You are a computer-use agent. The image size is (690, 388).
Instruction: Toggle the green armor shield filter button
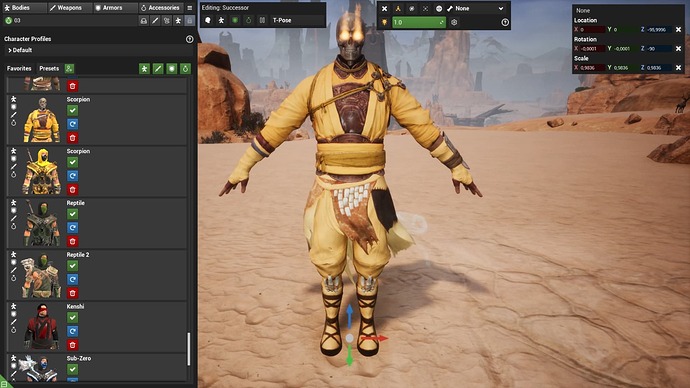172,69
